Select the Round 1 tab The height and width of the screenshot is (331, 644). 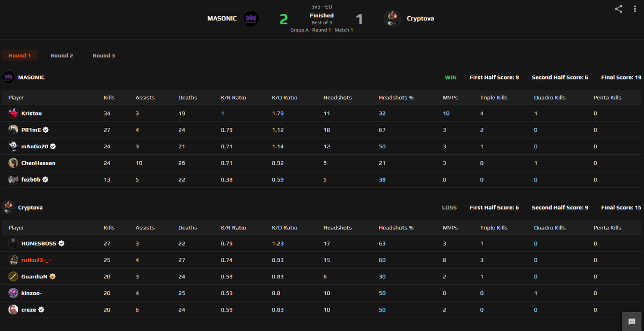tap(19, 55)
